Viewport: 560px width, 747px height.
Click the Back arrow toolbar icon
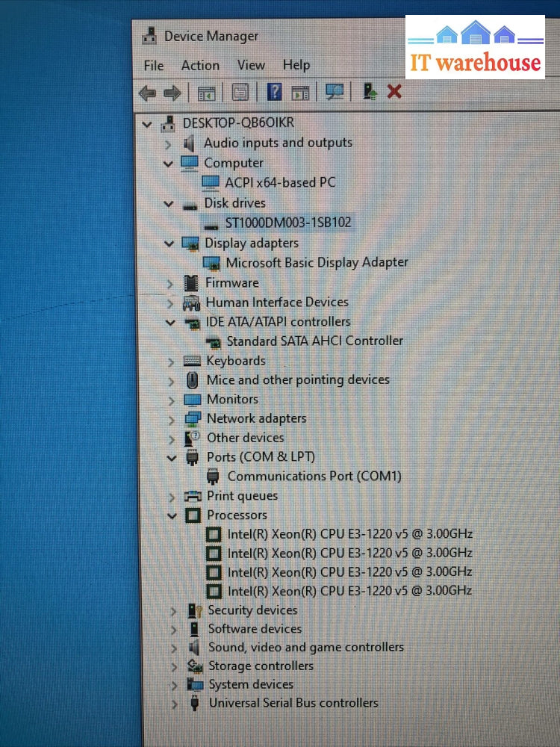pyautogui.click(x=148, y=93)
